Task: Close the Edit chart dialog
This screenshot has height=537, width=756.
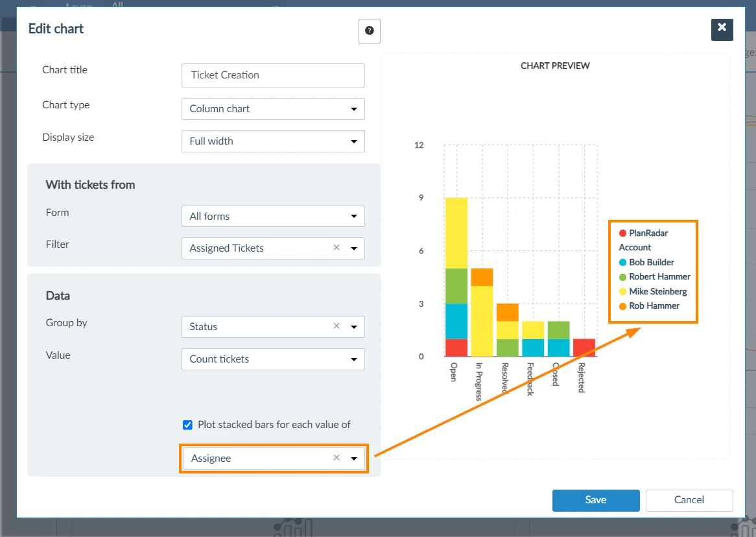Action: pos(722,29)
